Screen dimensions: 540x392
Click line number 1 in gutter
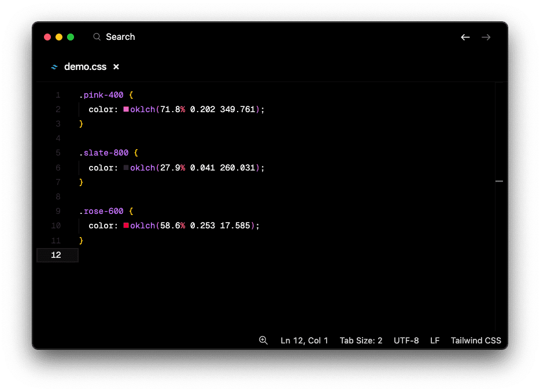pos(58,95)
